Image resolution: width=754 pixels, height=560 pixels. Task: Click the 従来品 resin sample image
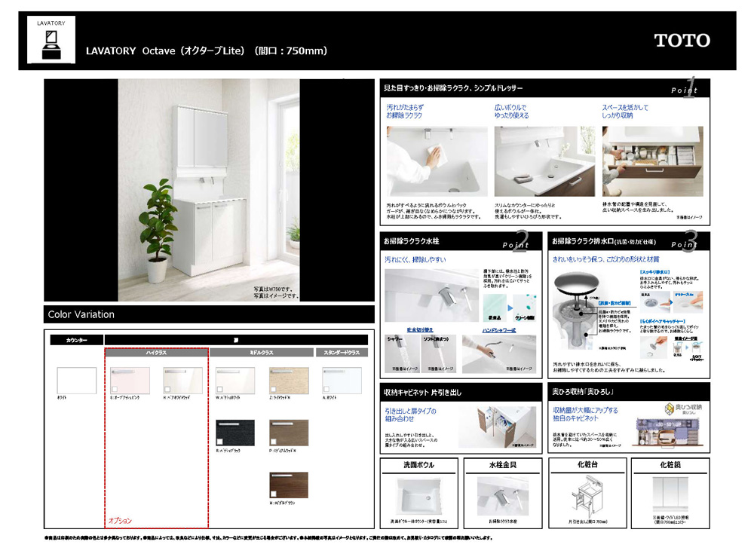(495, 308)
